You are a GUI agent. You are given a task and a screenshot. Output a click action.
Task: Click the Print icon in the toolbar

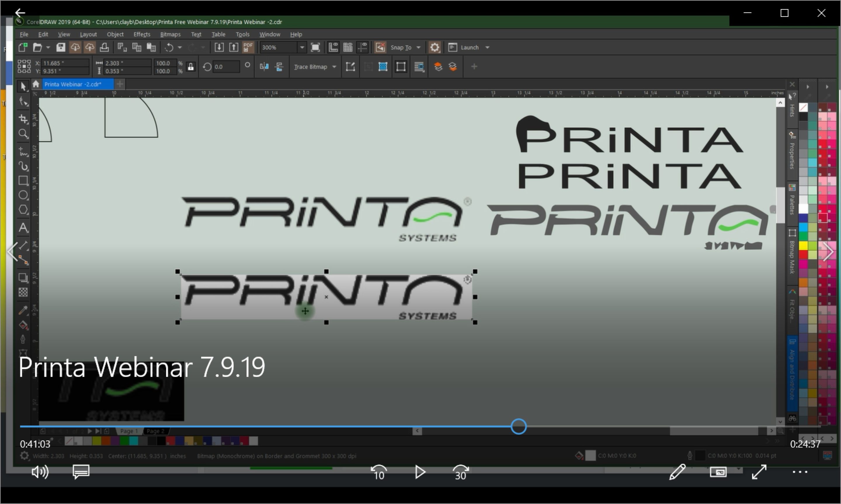[104, 47]
